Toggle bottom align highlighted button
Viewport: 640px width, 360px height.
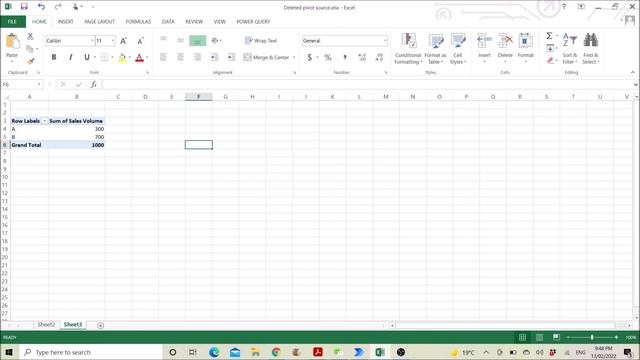point(198,41)
